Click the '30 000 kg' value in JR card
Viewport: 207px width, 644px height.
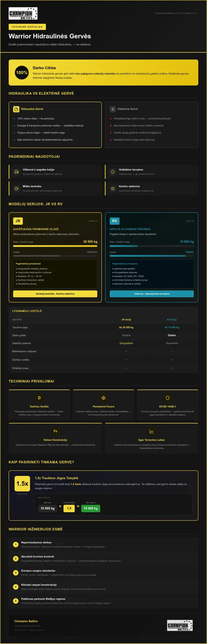coord(90,241)
